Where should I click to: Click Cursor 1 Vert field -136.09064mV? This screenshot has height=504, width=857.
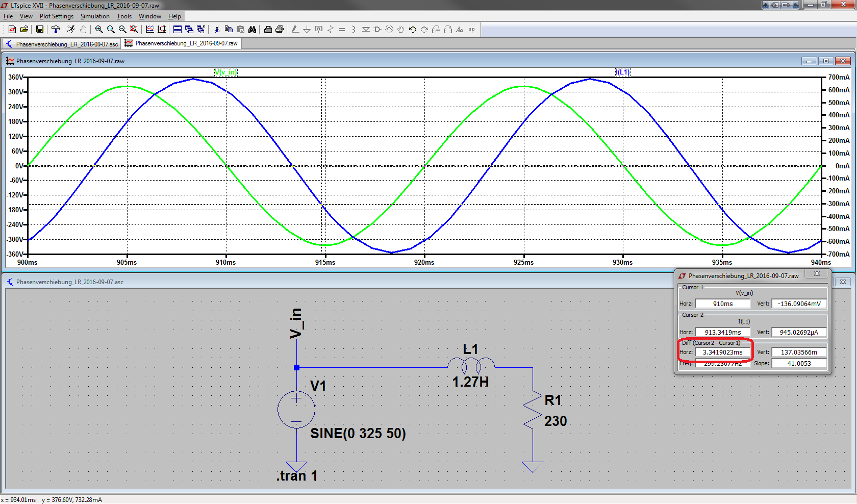click(799, 304)
